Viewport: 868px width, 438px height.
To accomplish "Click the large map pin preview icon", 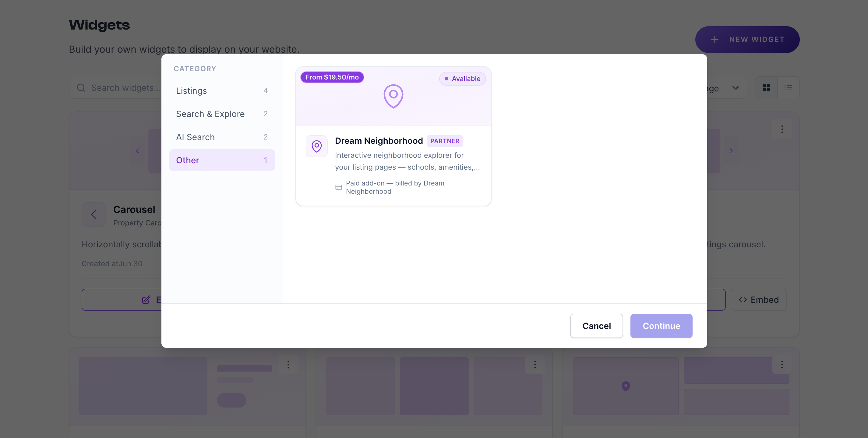I will [x=393, y=96].
